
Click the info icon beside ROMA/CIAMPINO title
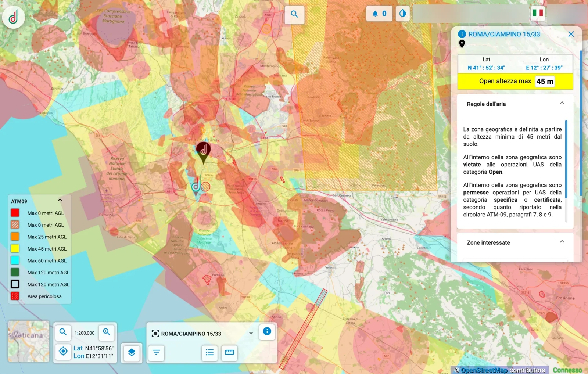(462, 34)
